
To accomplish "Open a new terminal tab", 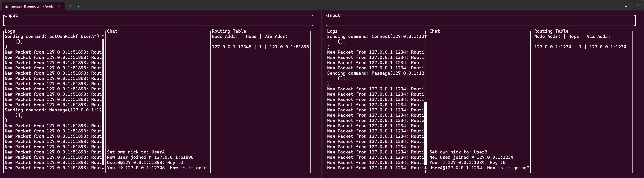I will (71, 6).
